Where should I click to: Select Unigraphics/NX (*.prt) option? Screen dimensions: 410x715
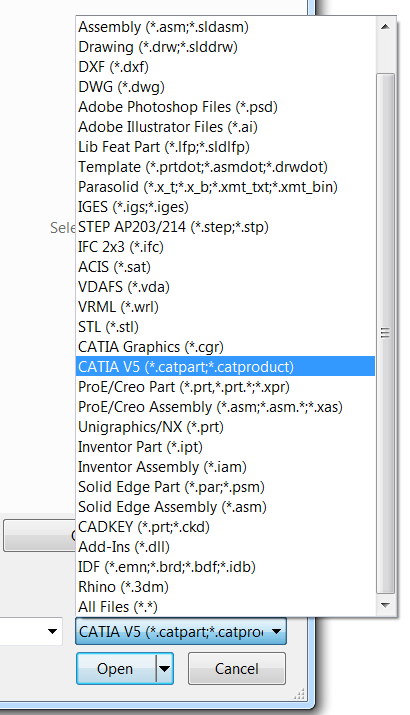[x=225, y=427]
